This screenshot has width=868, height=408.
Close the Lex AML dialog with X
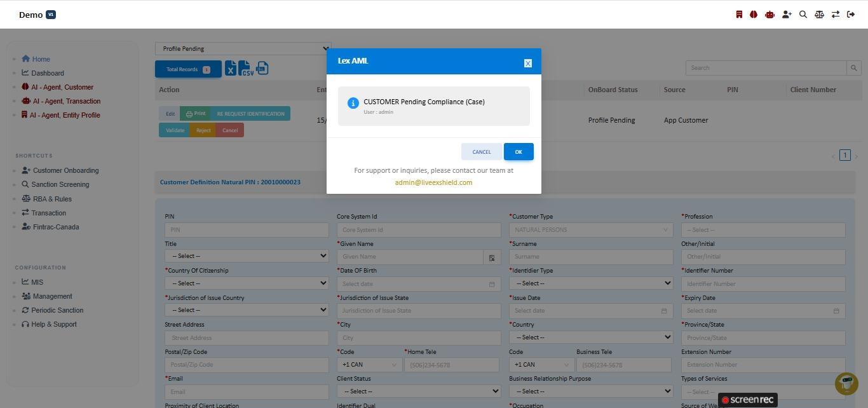[x=527, y=63]
